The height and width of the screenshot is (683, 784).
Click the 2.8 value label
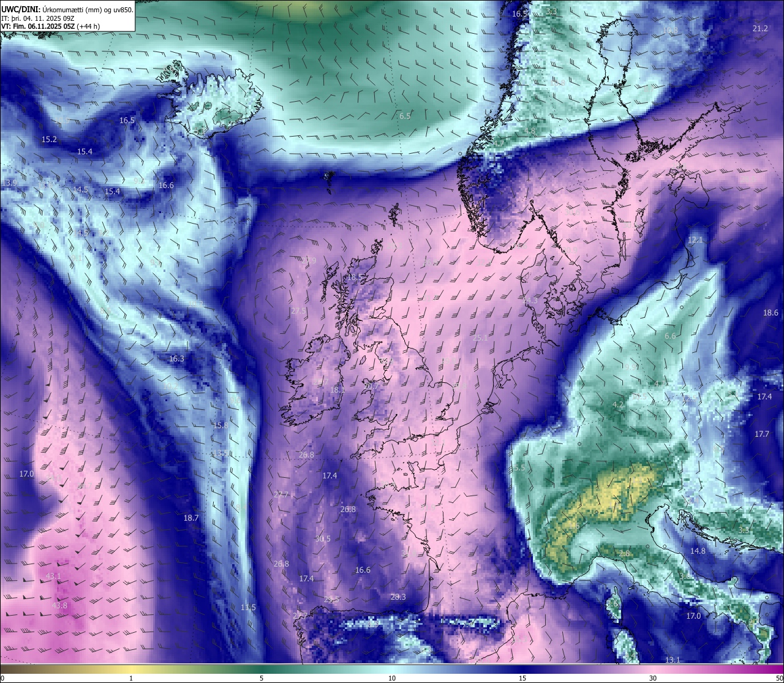(624, 554)
